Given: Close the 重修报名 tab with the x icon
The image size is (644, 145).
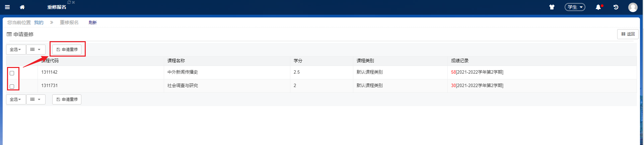Looking at the screenshot, I should click(x=73, y=2).
